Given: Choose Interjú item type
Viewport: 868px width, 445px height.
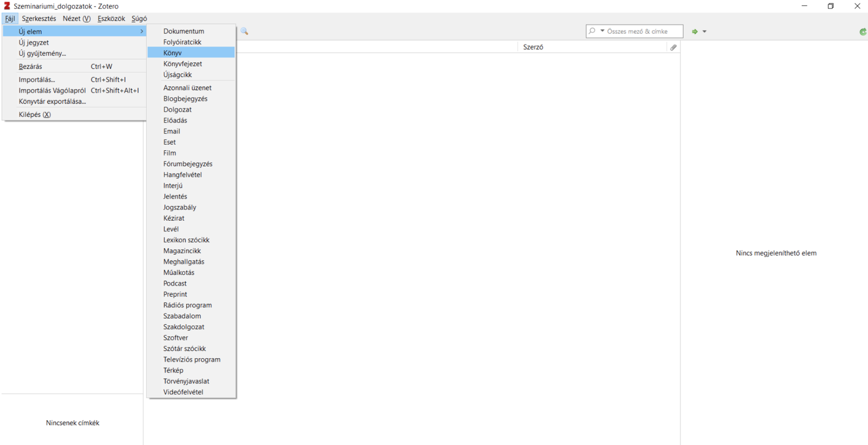Looking at the screenshot, I should [191, 185].
